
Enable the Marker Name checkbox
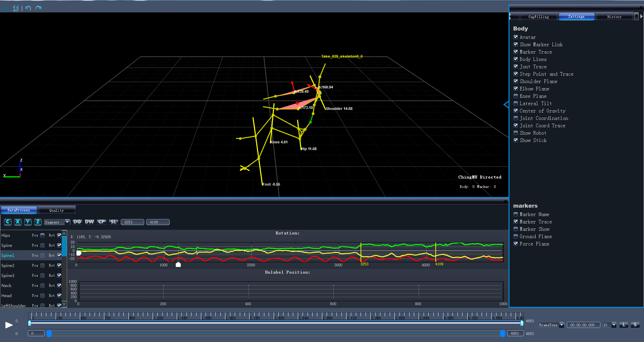(516, 214)
